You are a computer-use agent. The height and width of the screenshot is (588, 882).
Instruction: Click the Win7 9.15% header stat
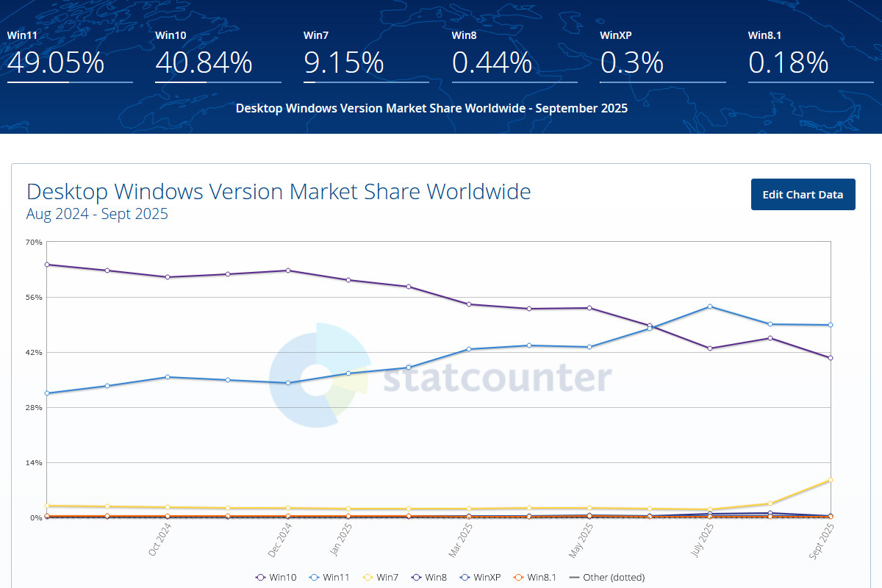tap(344, 62)
